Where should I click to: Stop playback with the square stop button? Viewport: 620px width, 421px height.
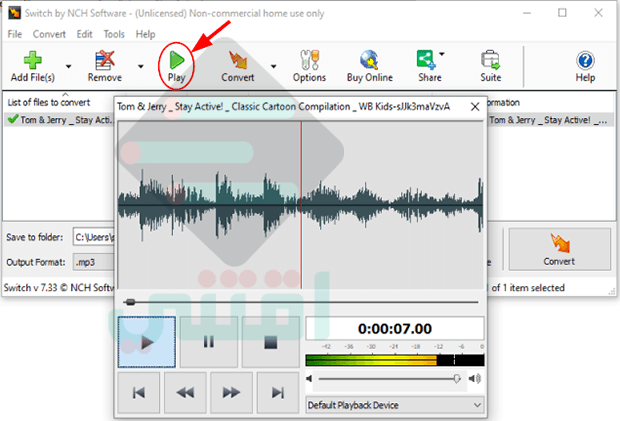(271, 342)
